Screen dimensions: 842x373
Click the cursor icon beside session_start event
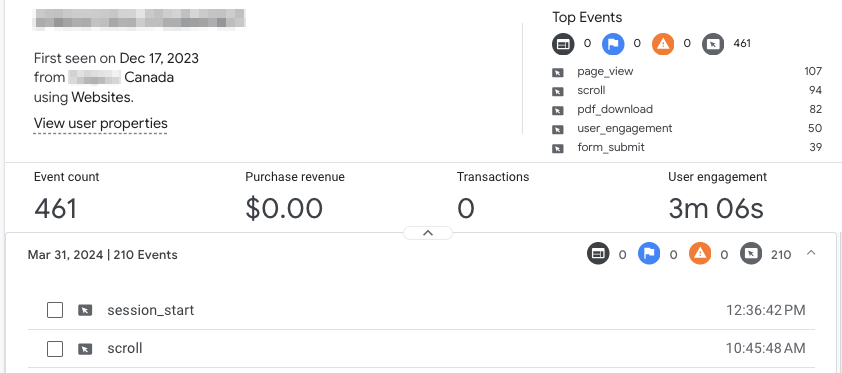[x=85, y=310]
